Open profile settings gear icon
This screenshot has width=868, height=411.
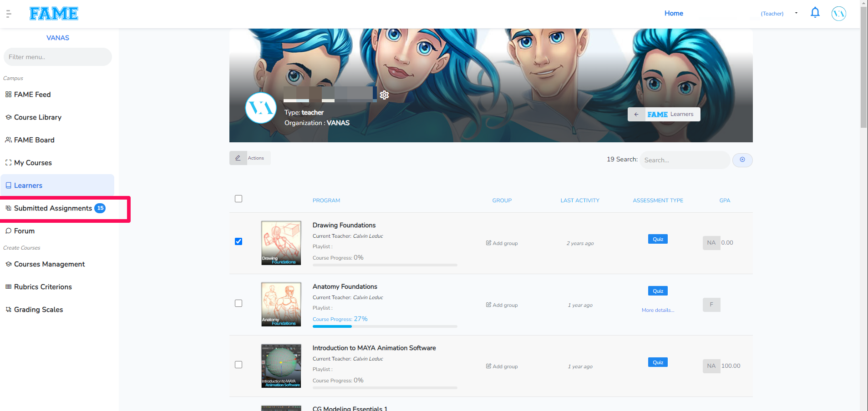pyautogui.click(x=385, y=95)
